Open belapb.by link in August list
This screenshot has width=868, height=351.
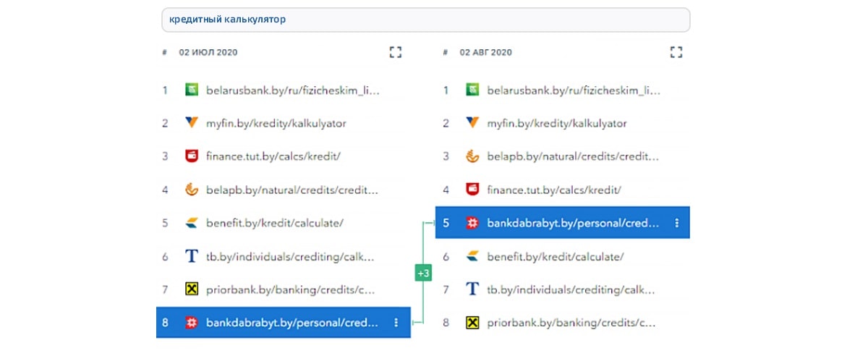click(573, 156)
